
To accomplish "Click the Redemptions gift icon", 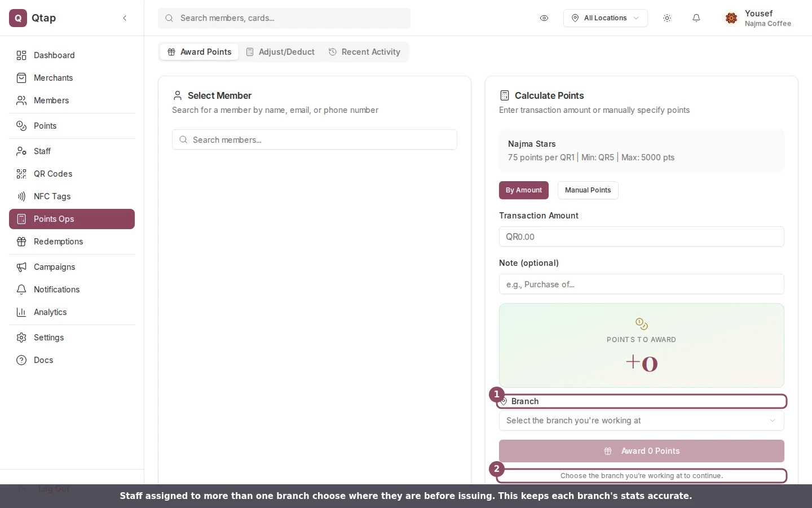I will click(x=21, y=242).
